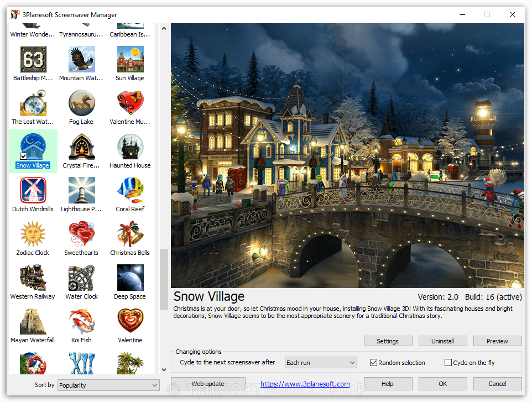The image size is (532, 402).
Task: Click the Tyrannosaurus label
Action: point(81,34)
